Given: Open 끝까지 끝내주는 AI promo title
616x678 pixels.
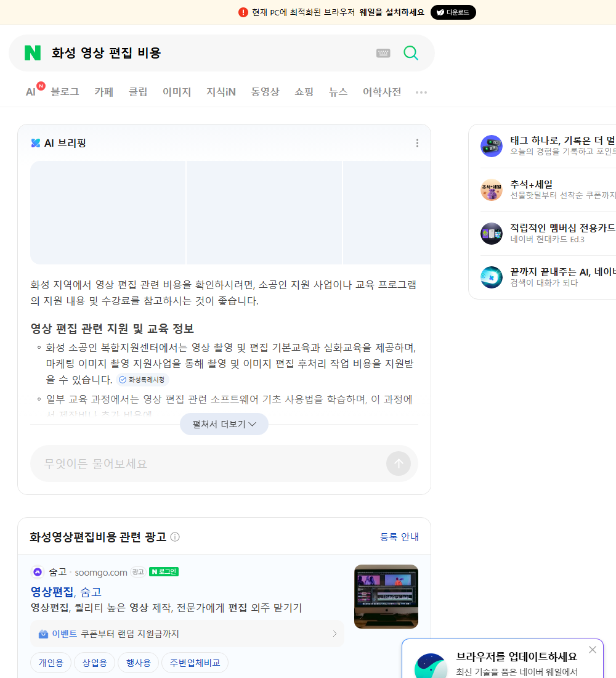Looking at the screenshot, I should 563,272.
